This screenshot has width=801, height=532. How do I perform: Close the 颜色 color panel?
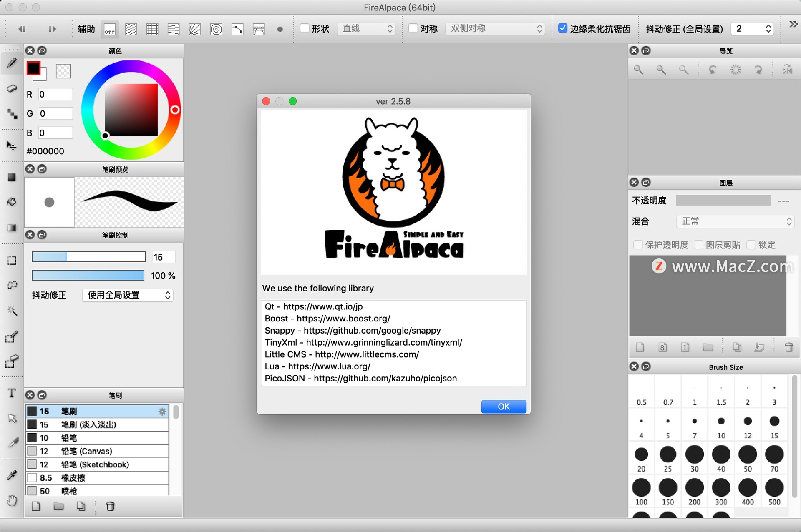tap(30, 51)
